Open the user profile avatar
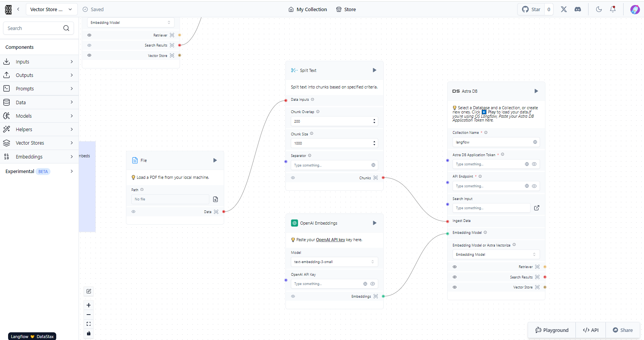 click(635, 9)
